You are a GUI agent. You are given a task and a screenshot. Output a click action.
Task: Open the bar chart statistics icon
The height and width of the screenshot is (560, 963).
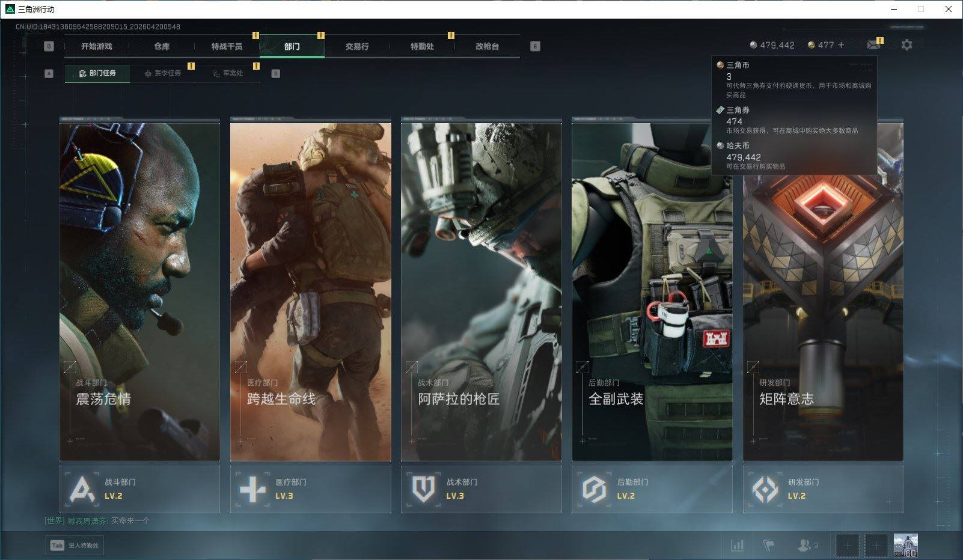(x=737, y=545)
